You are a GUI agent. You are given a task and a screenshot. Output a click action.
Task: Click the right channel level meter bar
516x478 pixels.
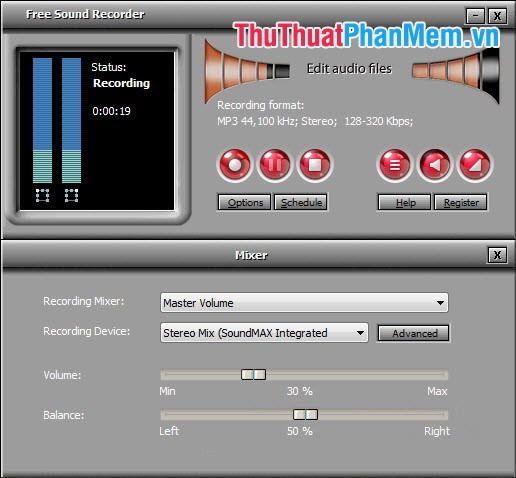click(71, 120)
